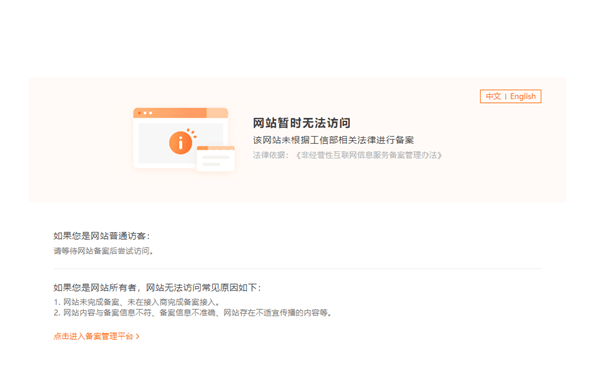
Task: Click reason 1 网站未完成备案 line
Action: click(137, 302)
